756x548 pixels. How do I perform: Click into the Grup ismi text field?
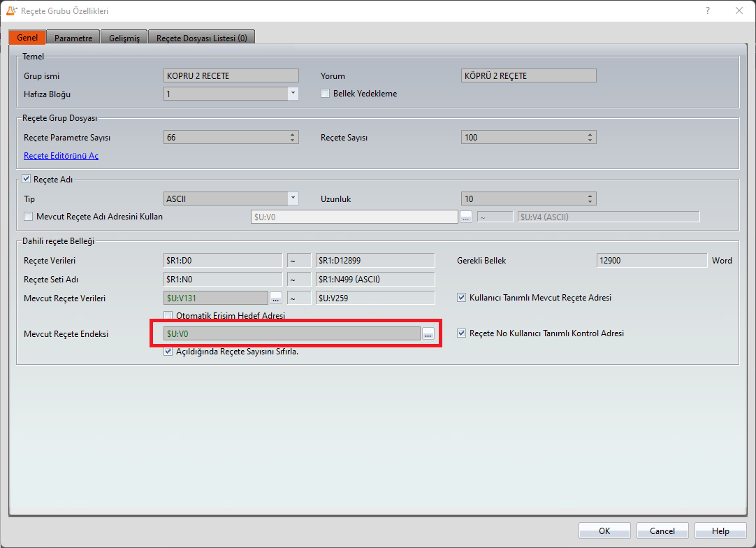[x=231, y=76]
